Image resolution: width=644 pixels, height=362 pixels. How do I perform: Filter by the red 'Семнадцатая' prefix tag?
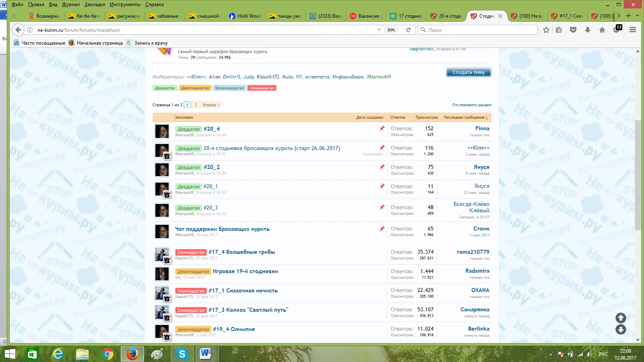(262, 88)
